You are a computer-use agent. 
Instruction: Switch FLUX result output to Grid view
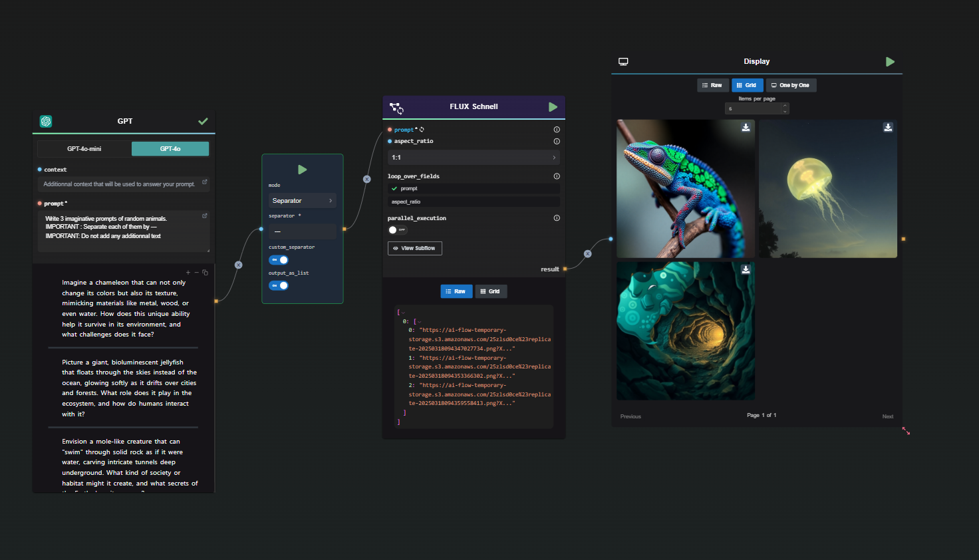pos(490,291)
